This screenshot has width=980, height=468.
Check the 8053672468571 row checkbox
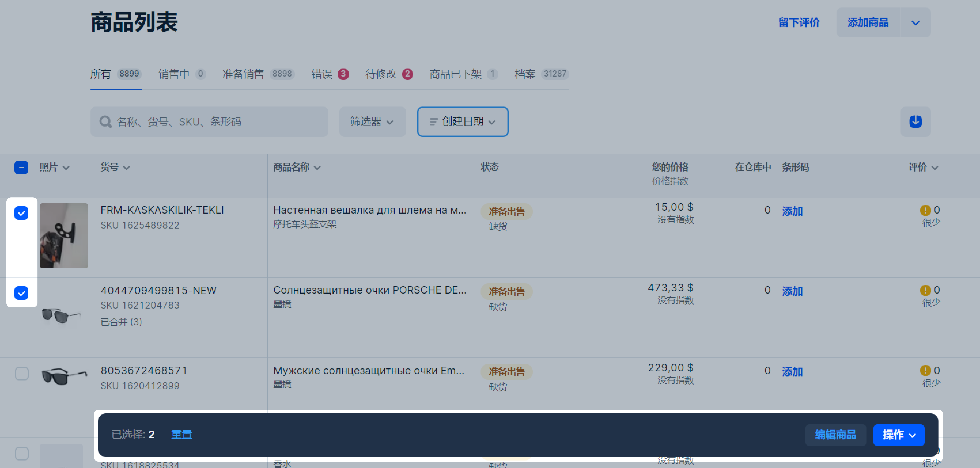[x=22, y=373]
